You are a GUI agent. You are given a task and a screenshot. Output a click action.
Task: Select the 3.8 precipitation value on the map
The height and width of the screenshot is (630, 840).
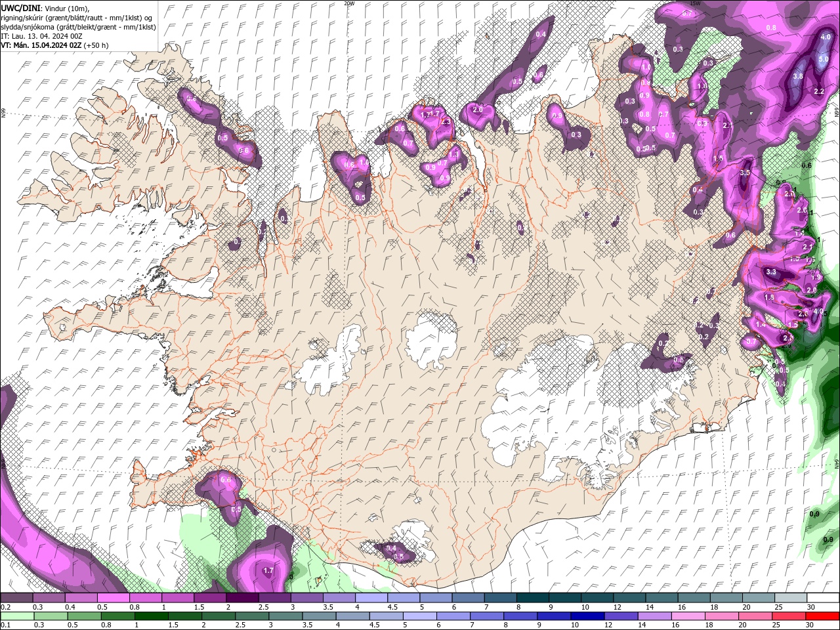click(798, 76)
